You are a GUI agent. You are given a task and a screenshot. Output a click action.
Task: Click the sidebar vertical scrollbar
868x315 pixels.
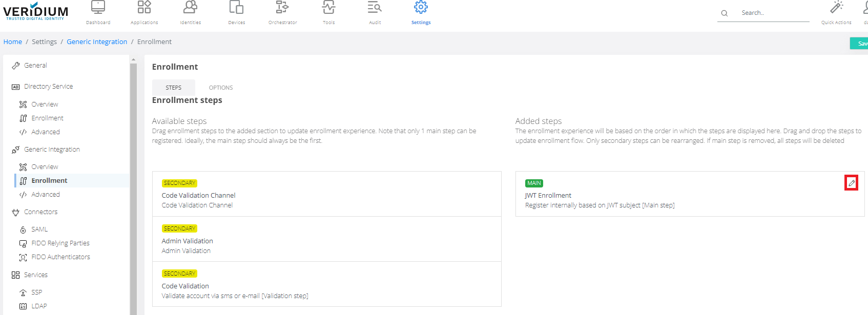point(134,184)
